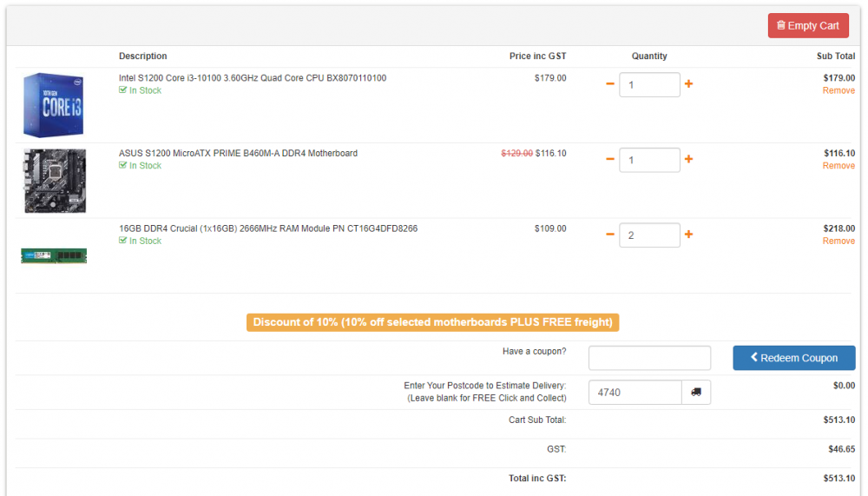This screenshot has width=868, height=496.
Task: Click the quantity field showing 2
Action: point(649,235)
